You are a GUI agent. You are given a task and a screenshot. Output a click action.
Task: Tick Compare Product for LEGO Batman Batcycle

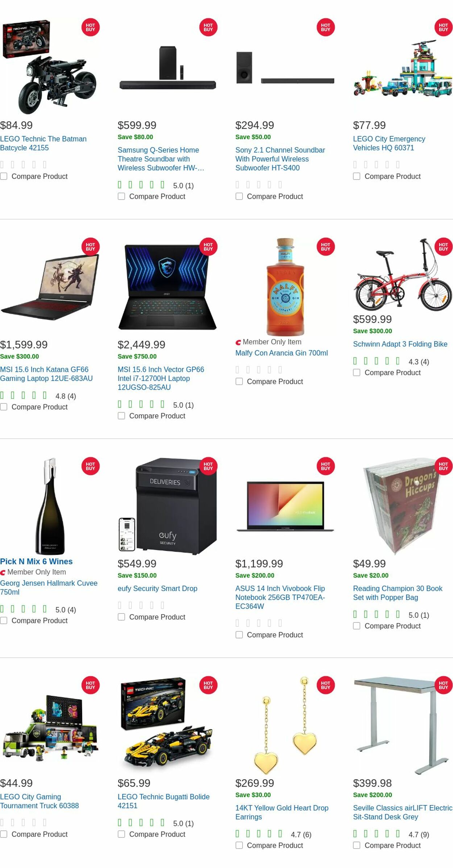point(4,176)
